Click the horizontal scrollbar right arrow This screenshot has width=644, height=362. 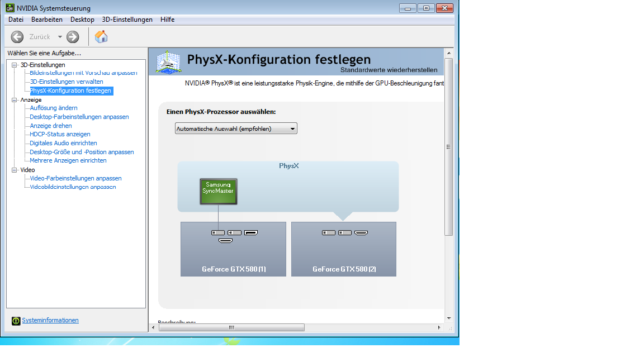point(439,327)
